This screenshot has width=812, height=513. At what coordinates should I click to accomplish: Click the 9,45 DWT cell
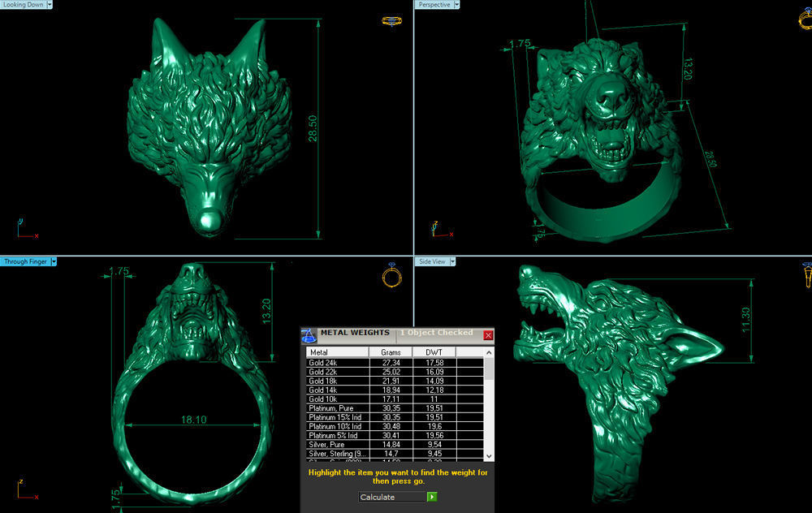point(434,454)
